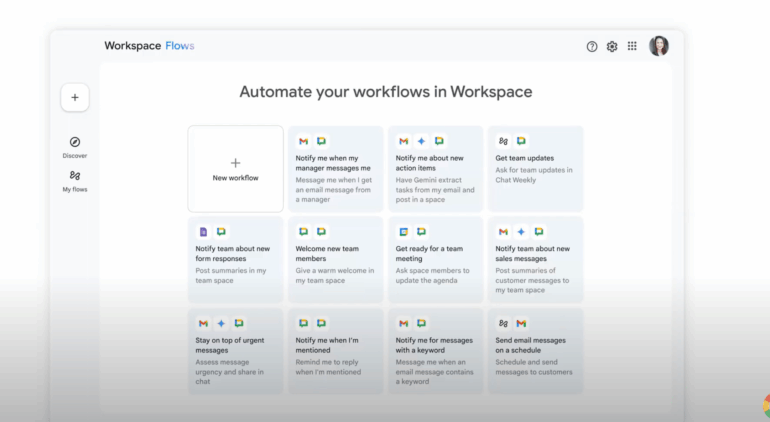The image size is (770, 422).
Task: Choose Send email messages on a schedule card
Action: point(535,350)
